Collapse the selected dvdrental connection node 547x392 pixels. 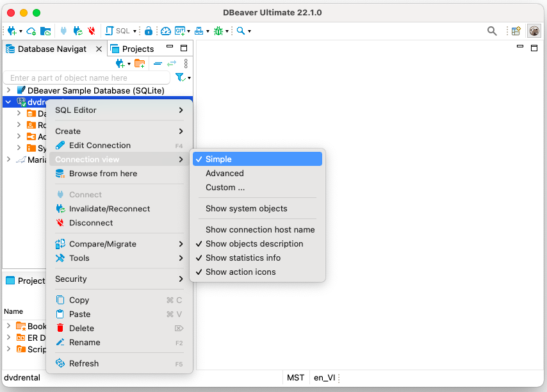8,102
